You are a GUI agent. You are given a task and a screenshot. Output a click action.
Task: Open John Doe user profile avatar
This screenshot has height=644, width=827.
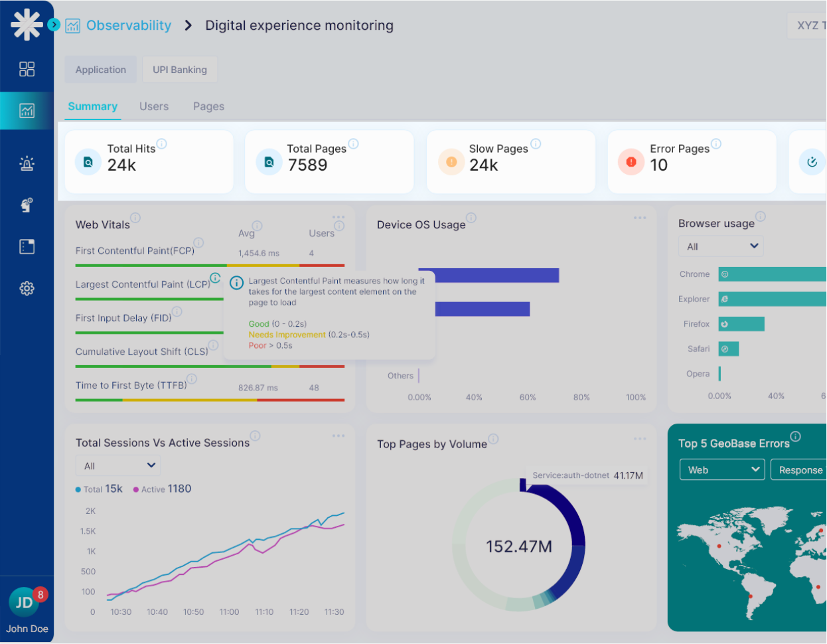[25, 602]
